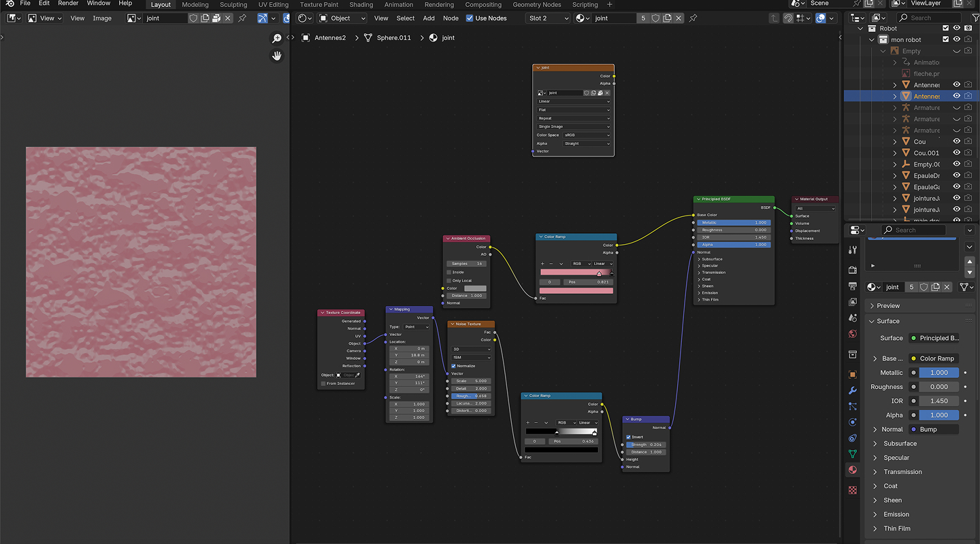Open the Render menu
Screen dimensions: 980x544
[x=68, y=3]
